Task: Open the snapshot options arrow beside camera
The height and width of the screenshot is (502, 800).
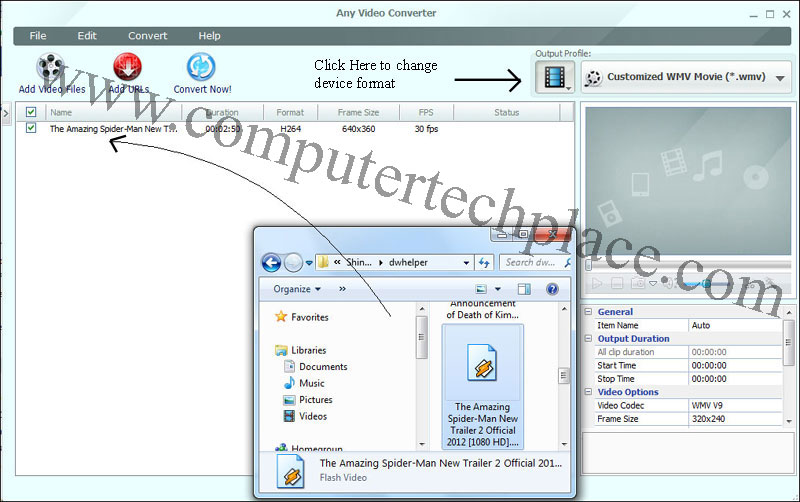Action: 653,284
